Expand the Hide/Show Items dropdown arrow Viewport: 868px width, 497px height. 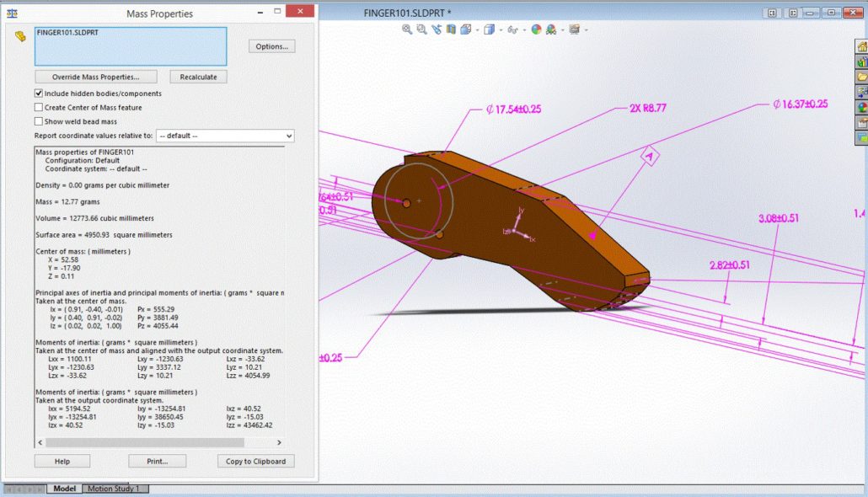pos(523,29)
